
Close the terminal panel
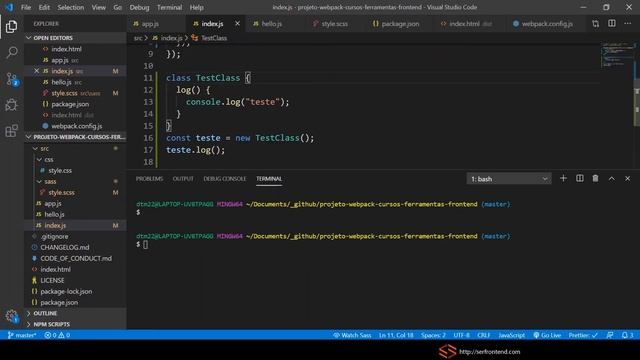click(x=627, y=178)
